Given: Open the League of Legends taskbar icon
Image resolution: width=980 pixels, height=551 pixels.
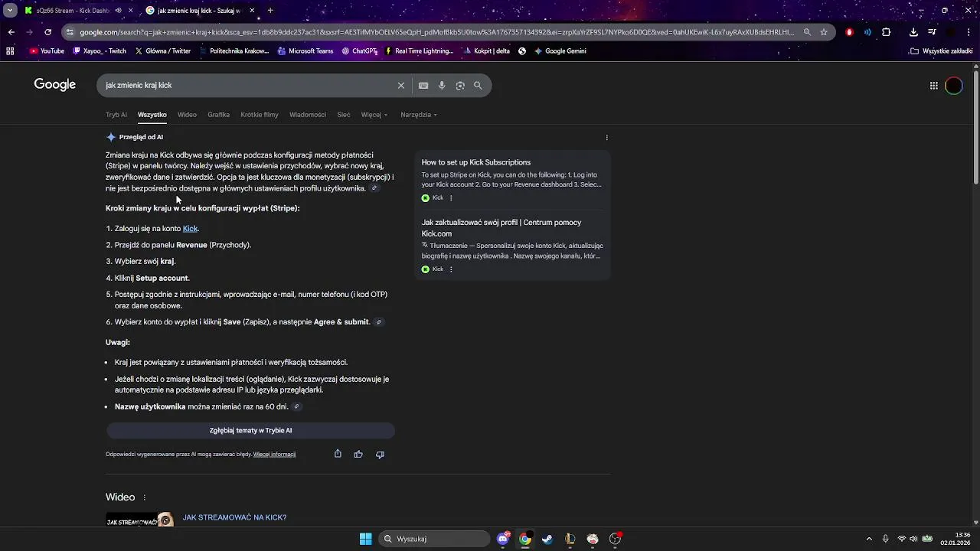Looking at the screenshot, I should point(570,539).
